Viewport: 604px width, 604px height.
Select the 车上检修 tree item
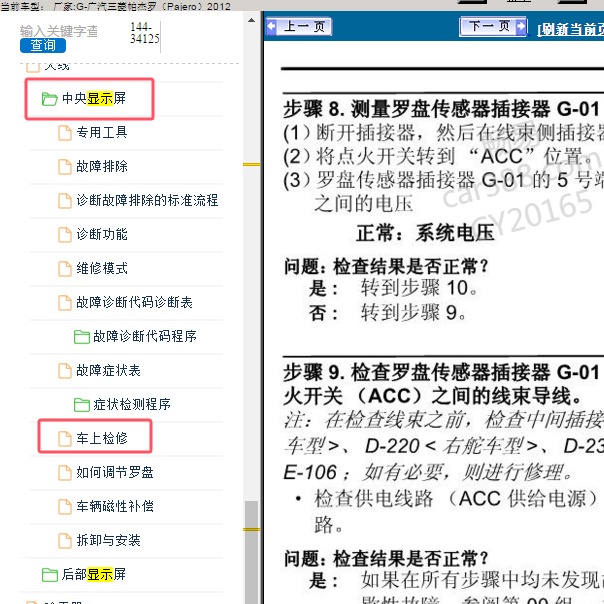coord(102,438)
